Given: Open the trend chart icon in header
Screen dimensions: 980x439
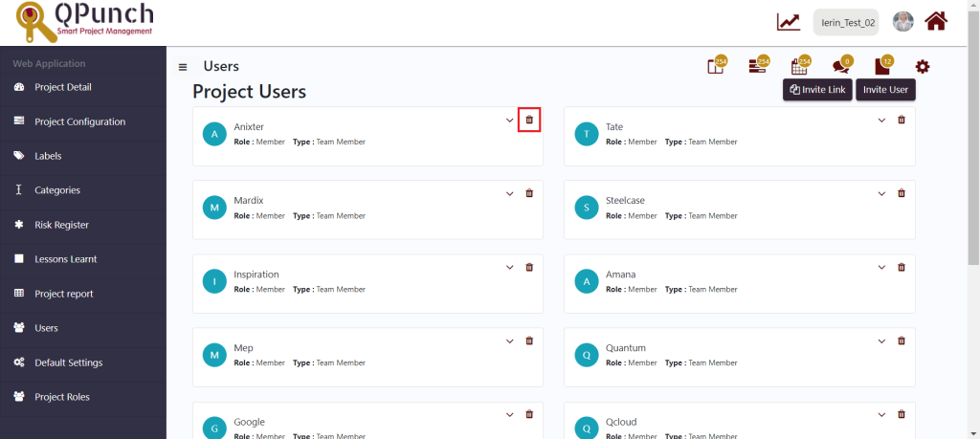Looking at the screenshot, I should tap(789, 23).
